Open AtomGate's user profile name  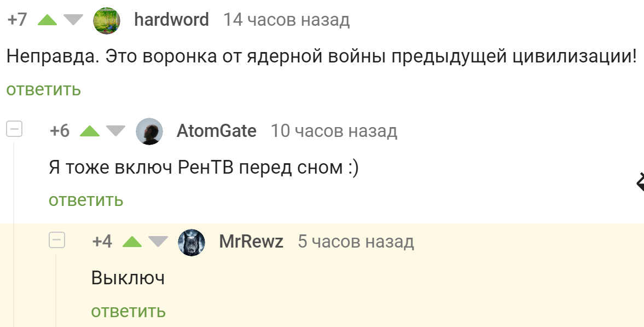pos(217,131)
